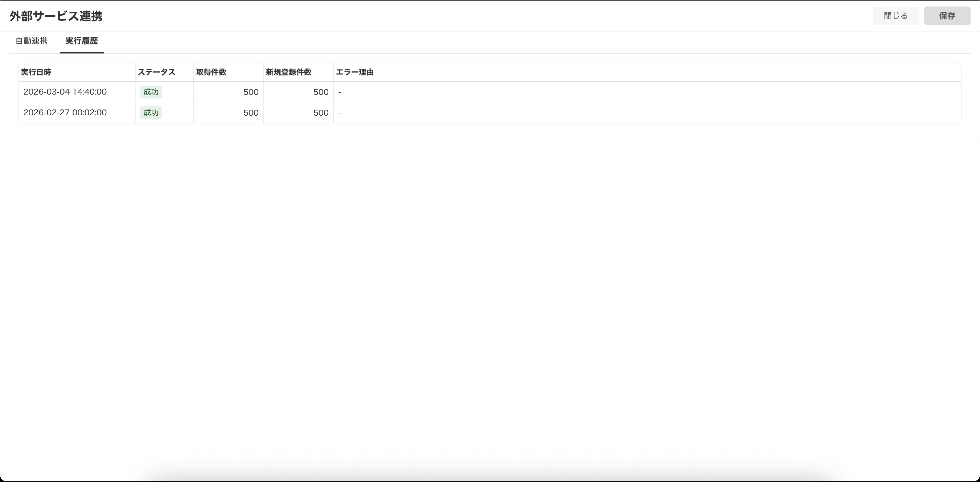Click エラー理由 dash in the first row
The image size is (980, 482).
pyautogui.click(x=340, y=92)
